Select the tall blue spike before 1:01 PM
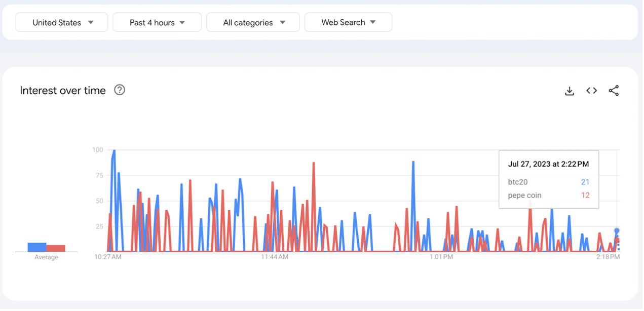Screen dimensions: 644x311 (413, 163)
